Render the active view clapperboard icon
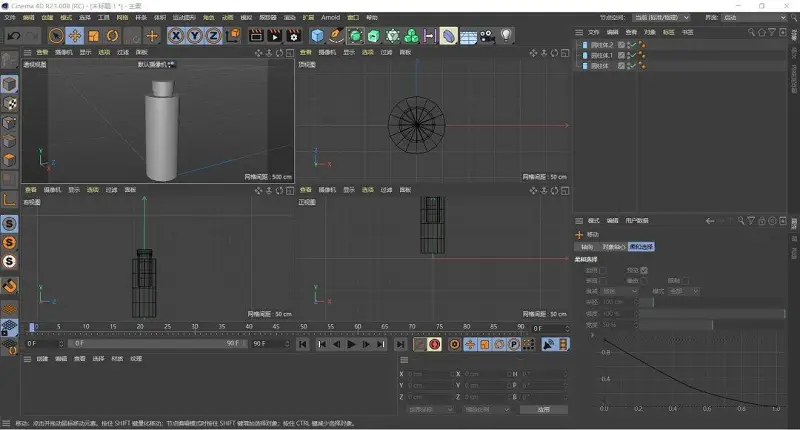The width and height of the screenshot is (800, 430). [x=256, y=36]
